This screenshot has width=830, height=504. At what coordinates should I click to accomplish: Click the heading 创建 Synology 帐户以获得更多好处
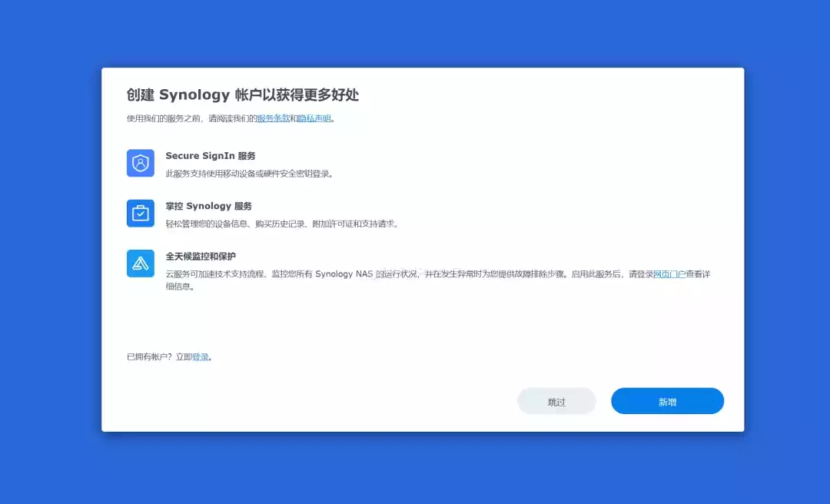pyautogui.click(x=242, y=94)
